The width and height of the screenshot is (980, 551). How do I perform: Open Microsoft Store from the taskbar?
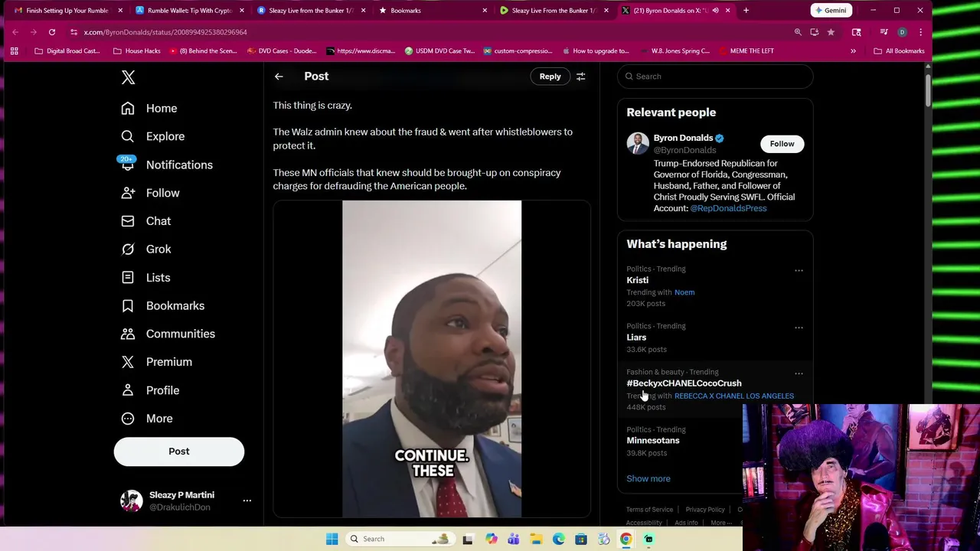[581, 539]
